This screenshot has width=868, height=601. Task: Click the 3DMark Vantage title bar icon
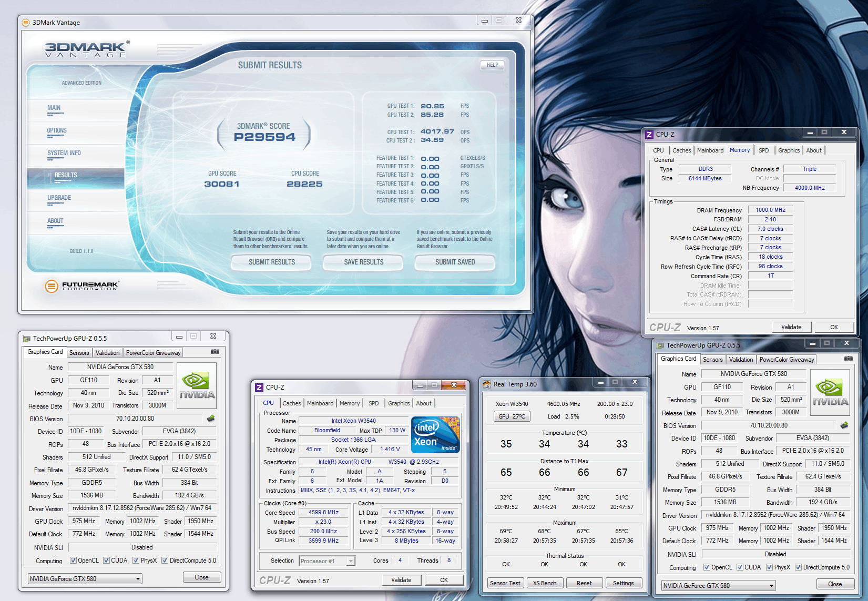(26, 22)
